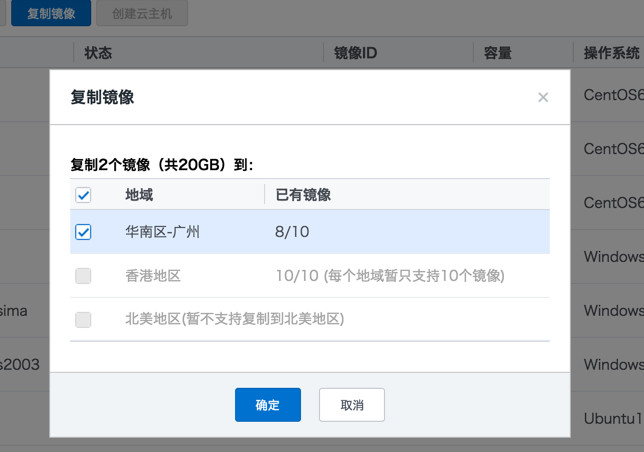Click the 操作系统 column header

612,53
